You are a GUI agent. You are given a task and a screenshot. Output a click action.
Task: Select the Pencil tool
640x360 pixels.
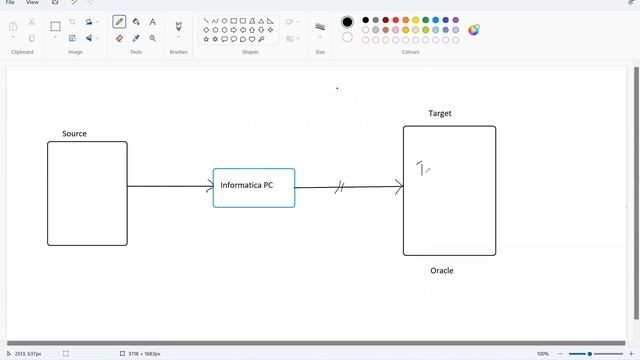(119, 22)
